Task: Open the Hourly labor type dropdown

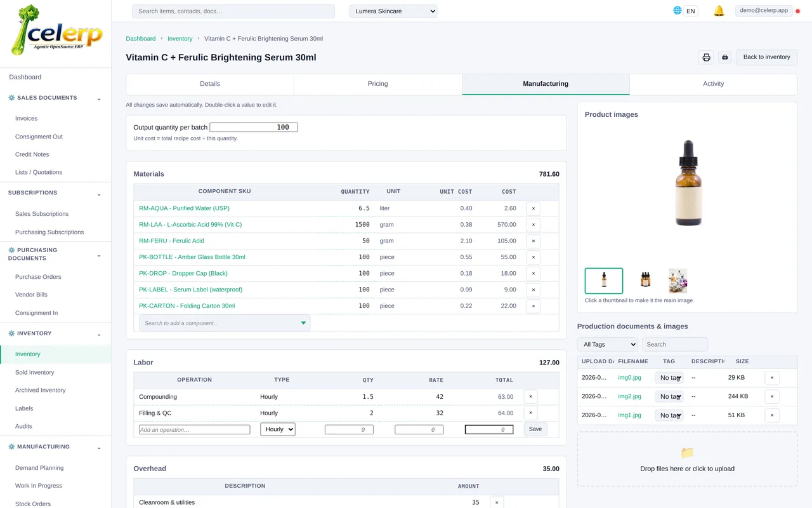Action: pyautogui.click(x=278, y=429)
